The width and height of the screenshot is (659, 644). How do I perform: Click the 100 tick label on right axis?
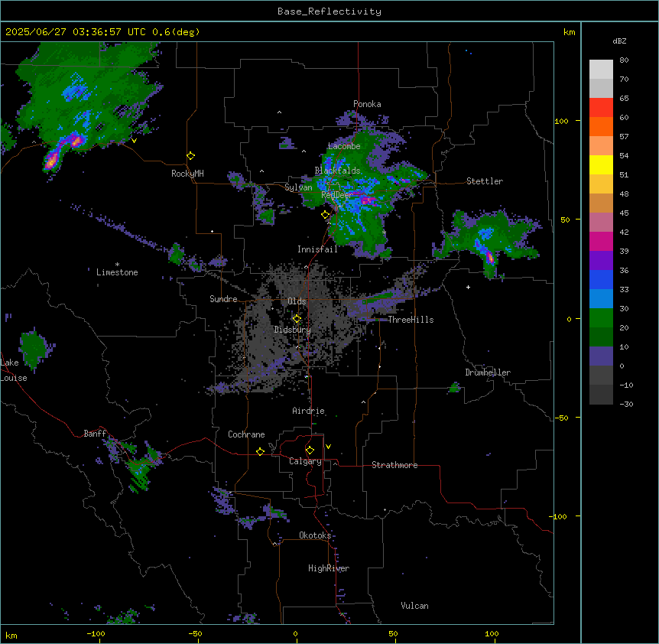[x=561, y=121]
